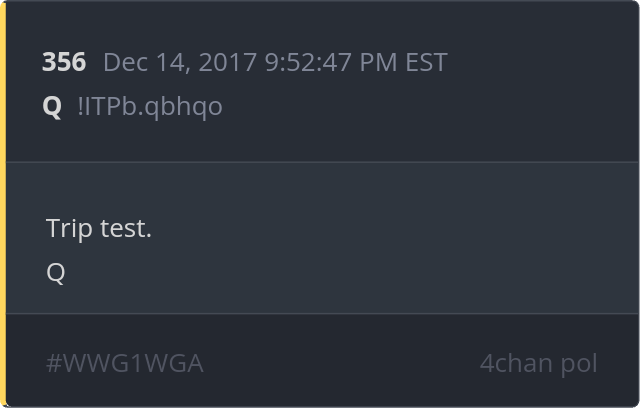Click the word "test." in the post body
The width and height of the screenshot is (640, 408).
[126, 228]
